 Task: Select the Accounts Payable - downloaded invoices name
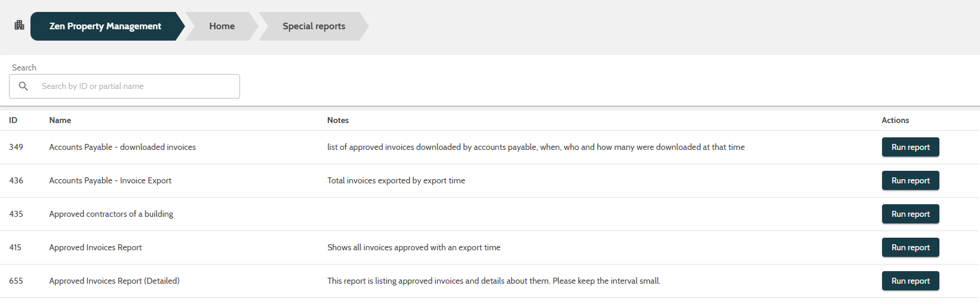pyautogui.click(x=122, y=147)
